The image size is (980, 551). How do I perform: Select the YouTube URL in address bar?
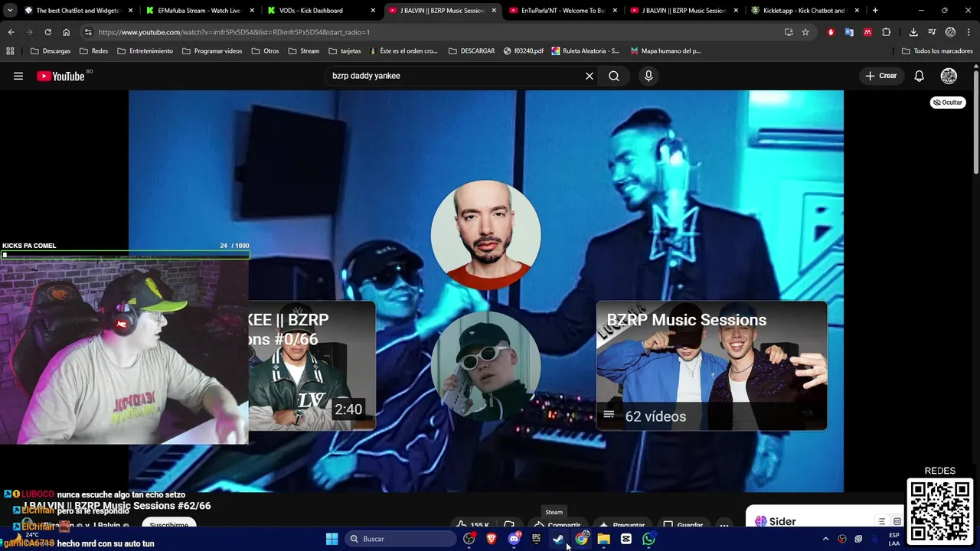coord(234,32)
